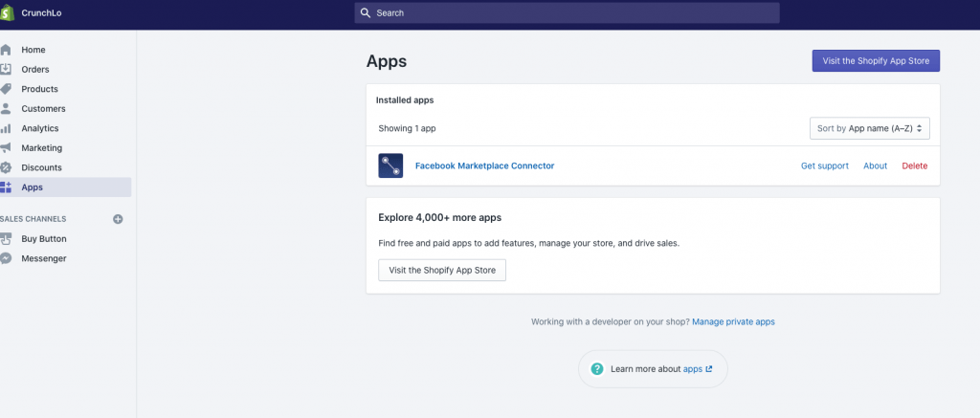
Task: Click SALES CHANNELS heading
Action: 33,219
